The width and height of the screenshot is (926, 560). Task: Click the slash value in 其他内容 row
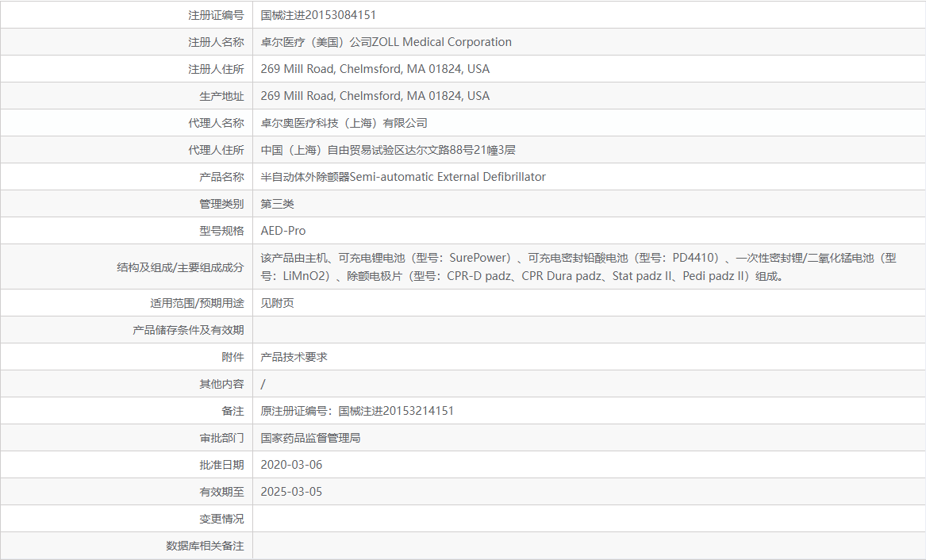click(x=263, y=384)
